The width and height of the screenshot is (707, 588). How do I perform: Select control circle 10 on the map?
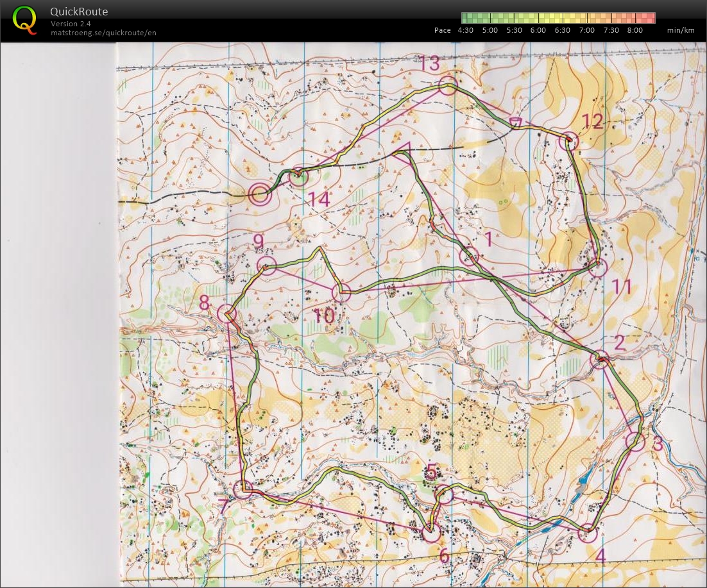[341, 292]
